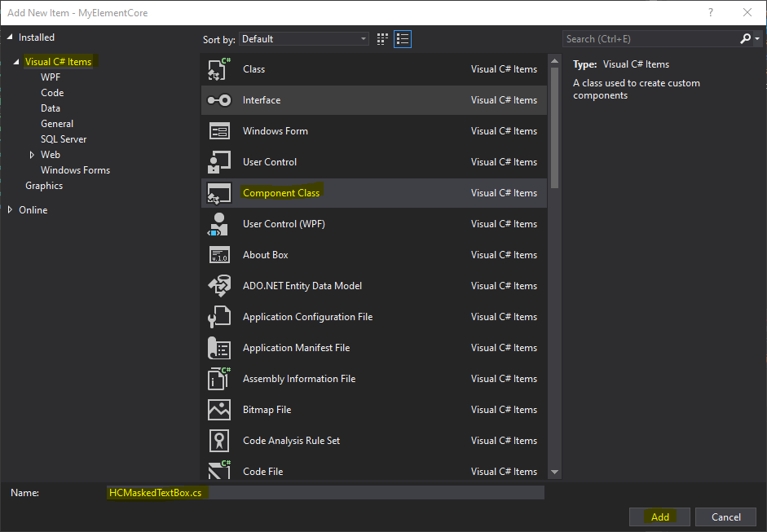
Task: Select the Class template icon
Action: coord(219,69)
